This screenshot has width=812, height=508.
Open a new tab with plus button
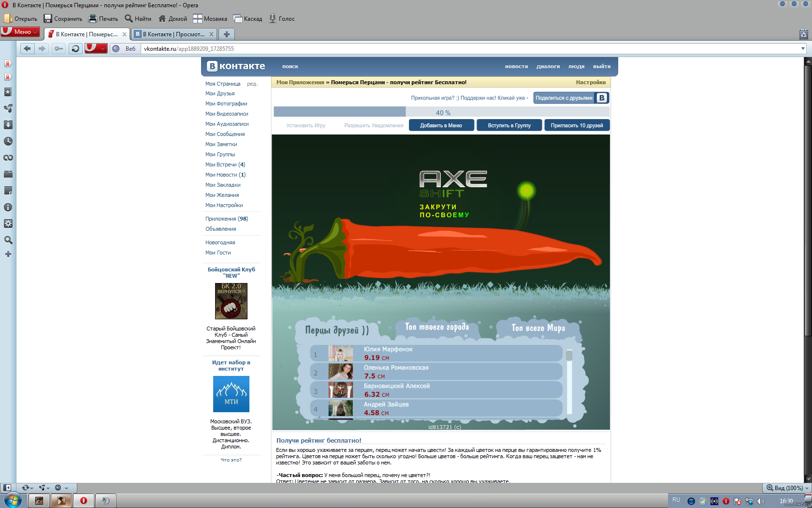click(x=226, y=34)
